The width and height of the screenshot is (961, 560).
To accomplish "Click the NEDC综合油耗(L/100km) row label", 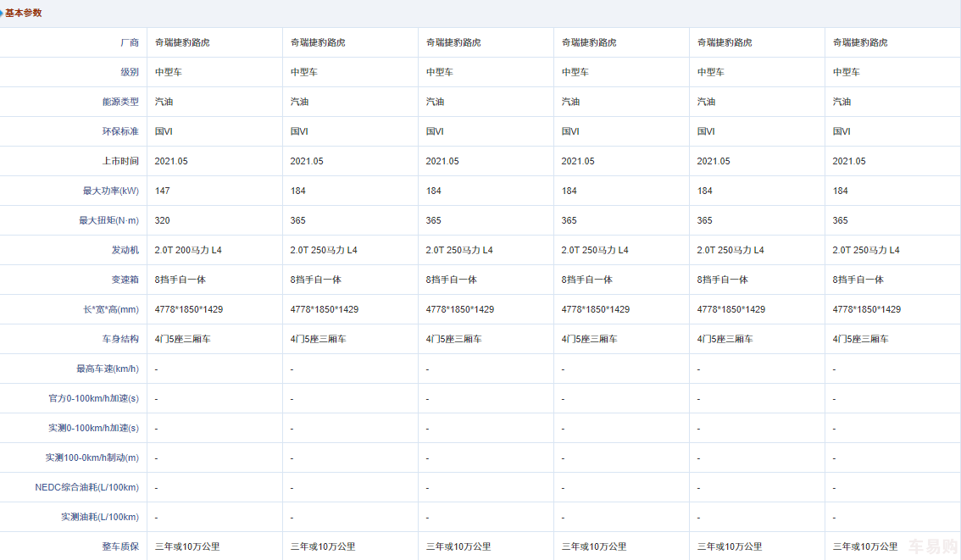I will [87, 487].
